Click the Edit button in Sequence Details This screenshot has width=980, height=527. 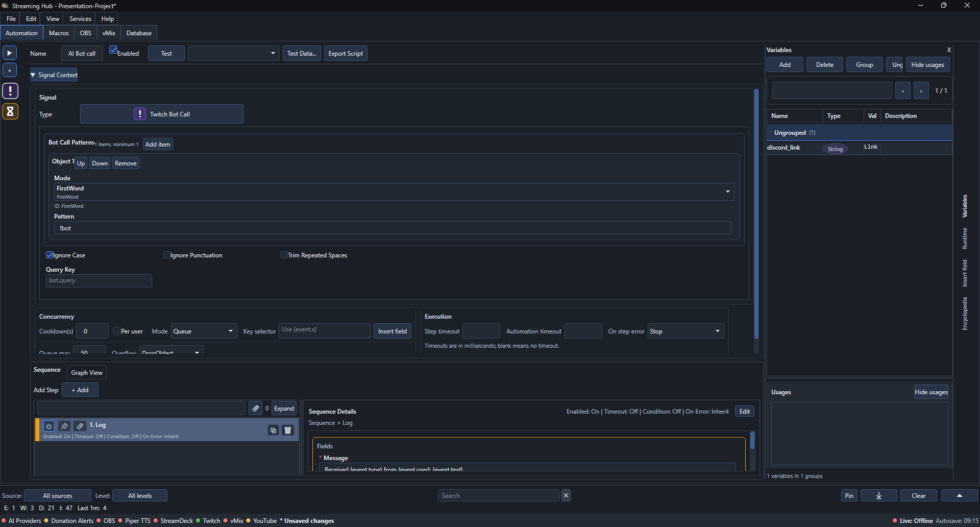pos(745,412)
